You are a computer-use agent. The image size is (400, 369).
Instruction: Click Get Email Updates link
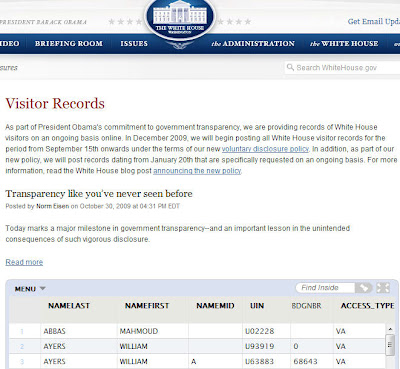374,22
